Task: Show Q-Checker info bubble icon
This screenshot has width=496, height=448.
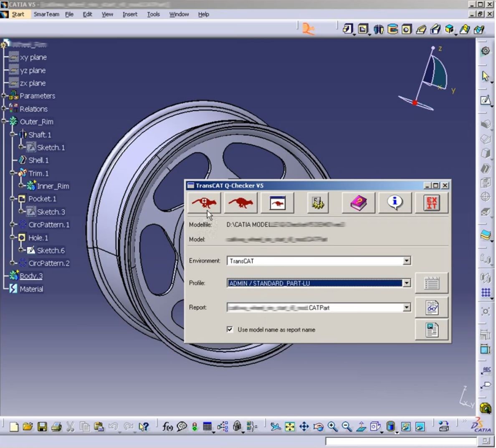Action: click(x=395, y=203)
